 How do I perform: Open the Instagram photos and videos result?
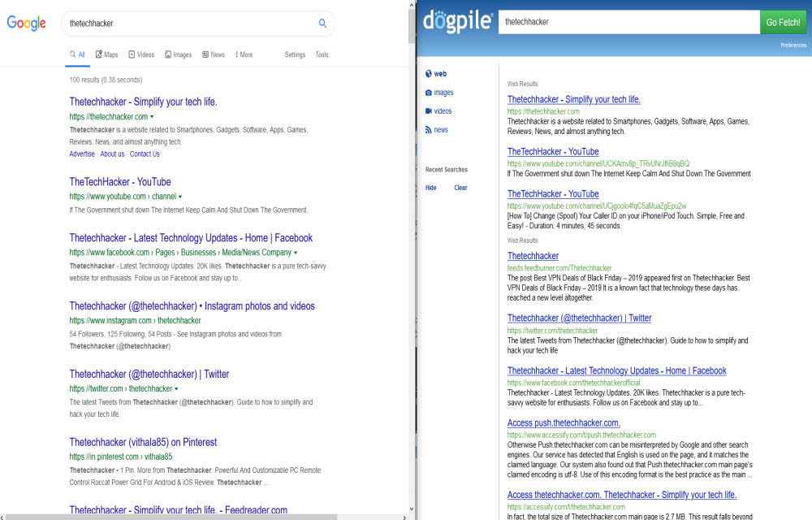(192, 306)
